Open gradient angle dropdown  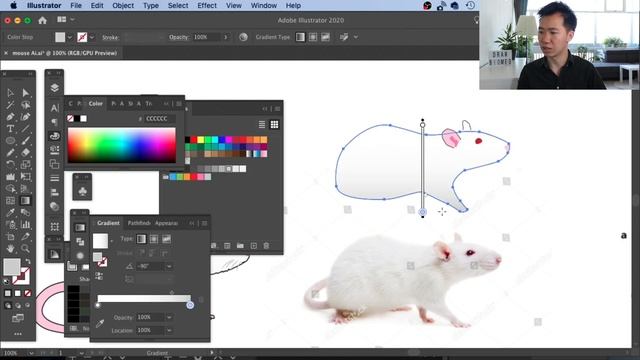pyautogui.click(x=169, y=267)
